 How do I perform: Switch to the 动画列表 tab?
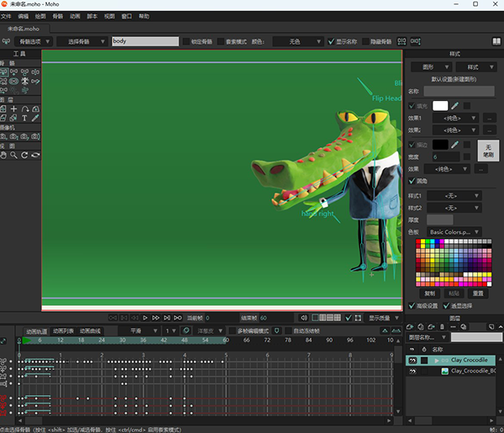63,330
